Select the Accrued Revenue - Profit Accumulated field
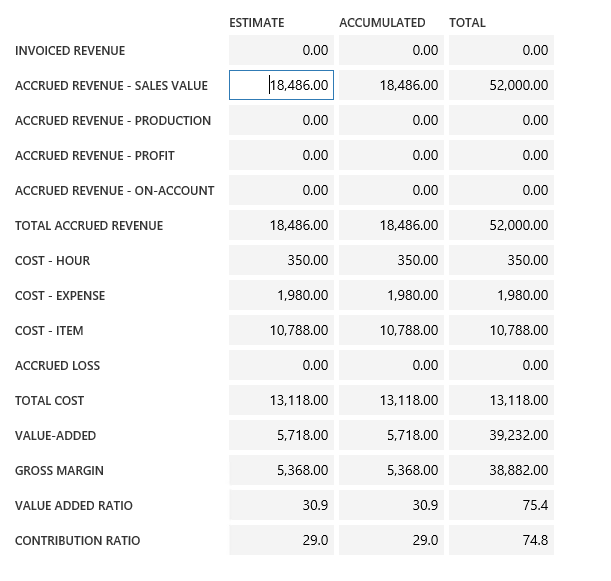 [391, 155]
